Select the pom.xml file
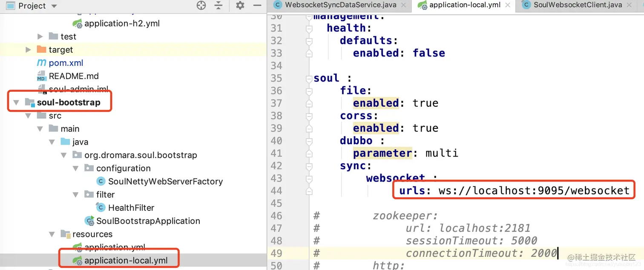Image resolution: width=644 pixels, height=270 pixels. pos(66,63)
